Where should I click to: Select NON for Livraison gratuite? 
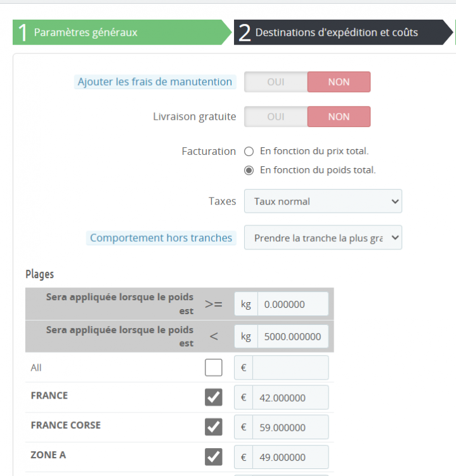pos(339,117)
